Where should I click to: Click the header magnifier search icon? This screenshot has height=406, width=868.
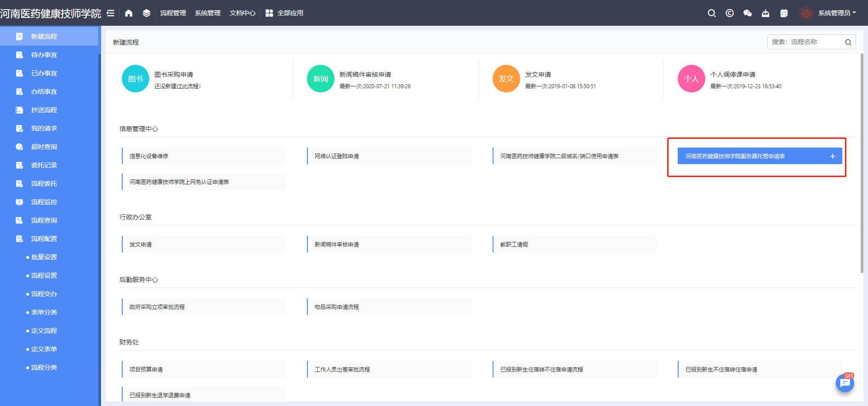click(x=712, y=13)
